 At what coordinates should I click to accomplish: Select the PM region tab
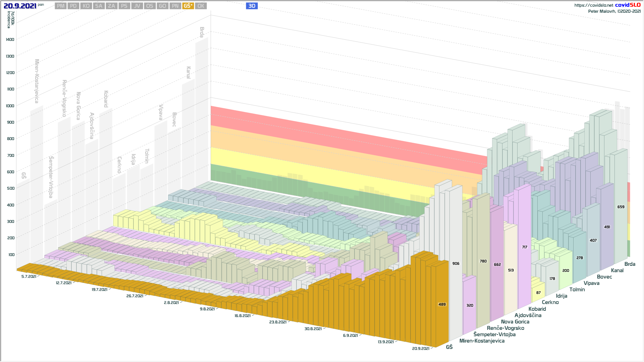(x=61, y=6)
